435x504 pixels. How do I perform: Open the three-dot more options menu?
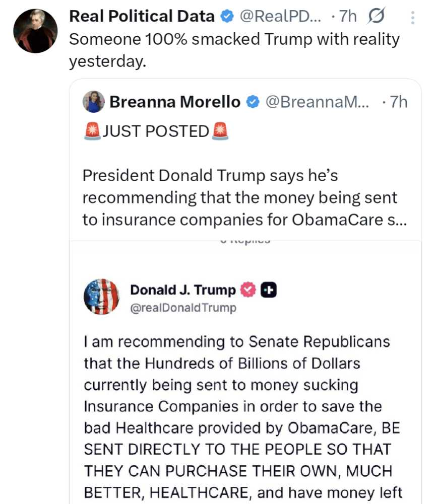coord(413,18)
